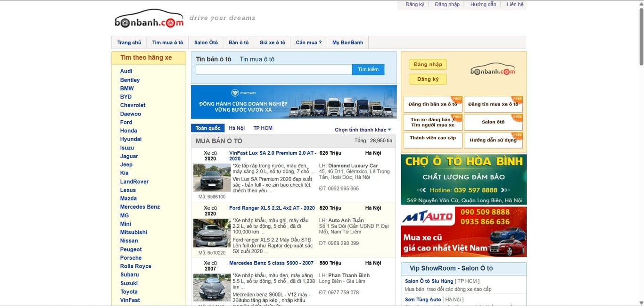Viewport: 644px width, 306px height.
Task: Open VinFast Lux SA 2.0 Premium listing title
Action: coord(272,156)
